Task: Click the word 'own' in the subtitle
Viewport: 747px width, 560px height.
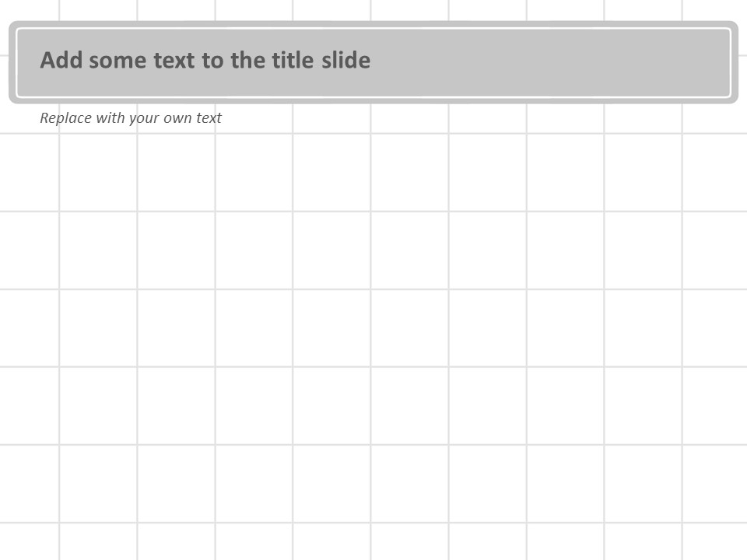Action: tap(178, 118)
